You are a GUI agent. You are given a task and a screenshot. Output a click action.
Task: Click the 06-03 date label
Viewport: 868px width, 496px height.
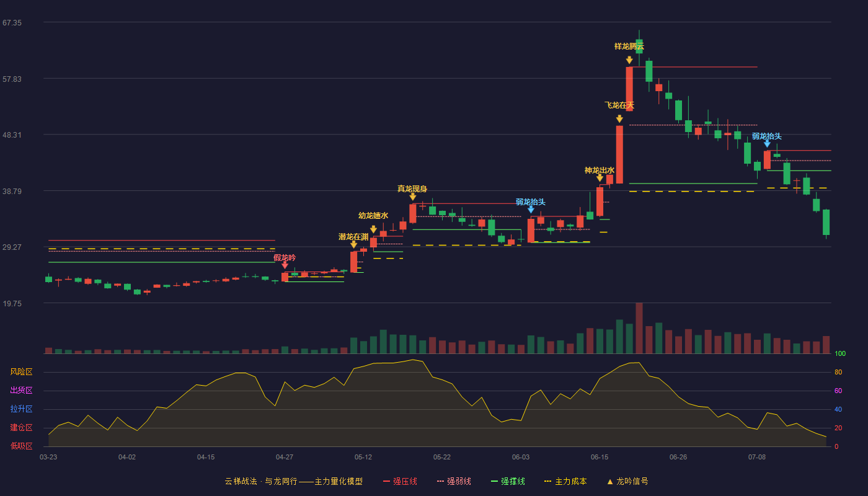point(521,457)
